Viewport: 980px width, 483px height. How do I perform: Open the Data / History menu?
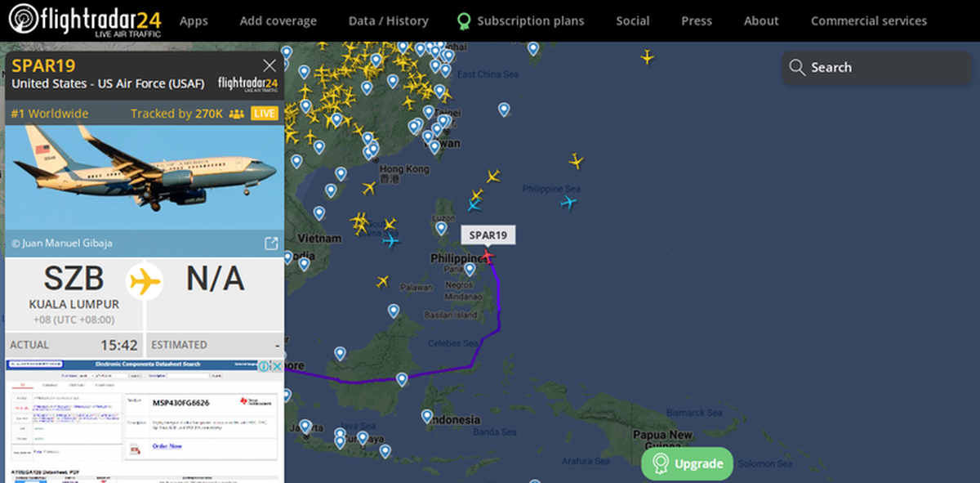(x=388, y=20)
